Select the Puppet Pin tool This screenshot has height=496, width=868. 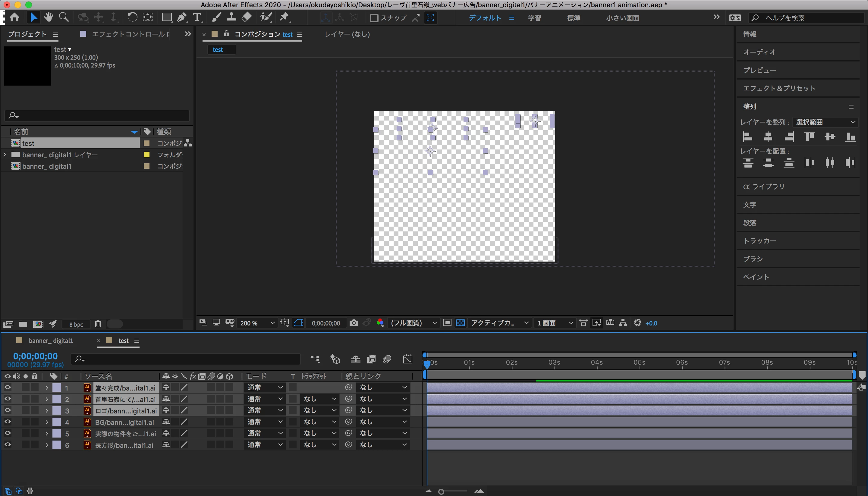point(284,17)
